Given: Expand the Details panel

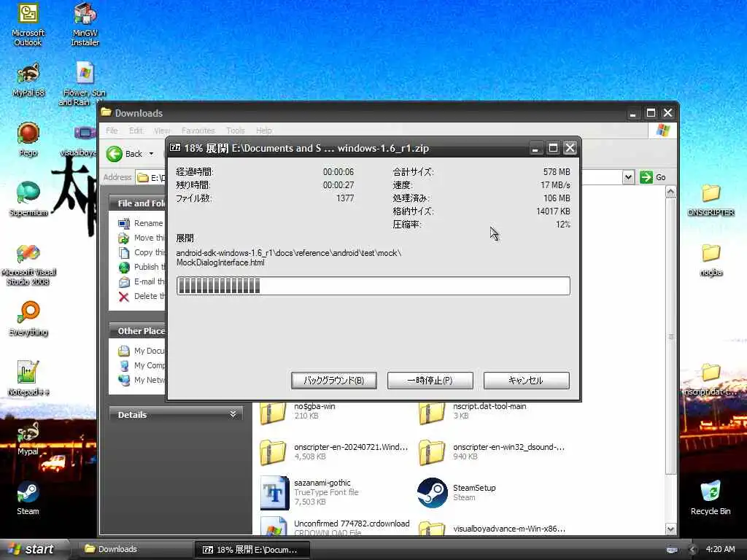Looking at the screenshot, I should coord(233,414).
